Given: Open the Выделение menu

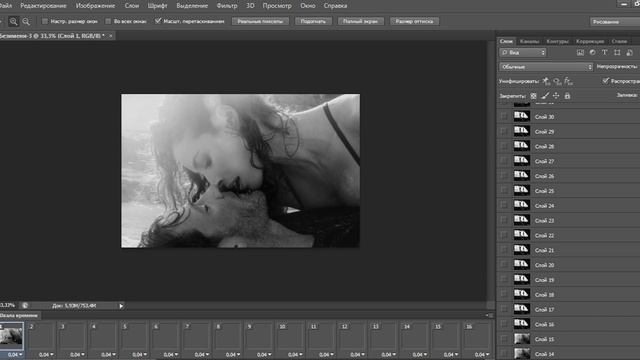Looking at the screenshot, I should pyautogui.click(x=192, y=6).
